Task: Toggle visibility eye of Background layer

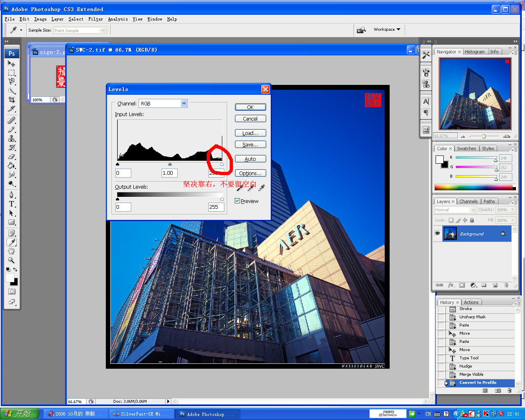Action: click(437, 233)
